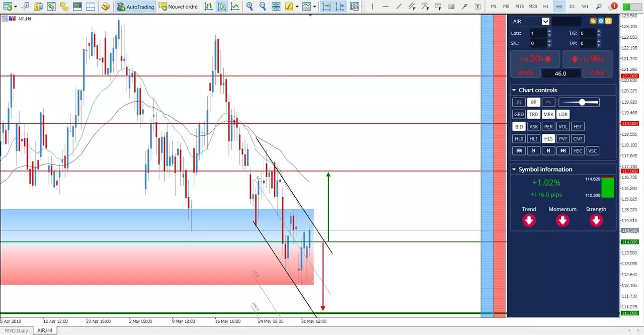Viewport: 644px width, 335px height.
Task: Open the indicators list icon
Action: coord(289,7)
